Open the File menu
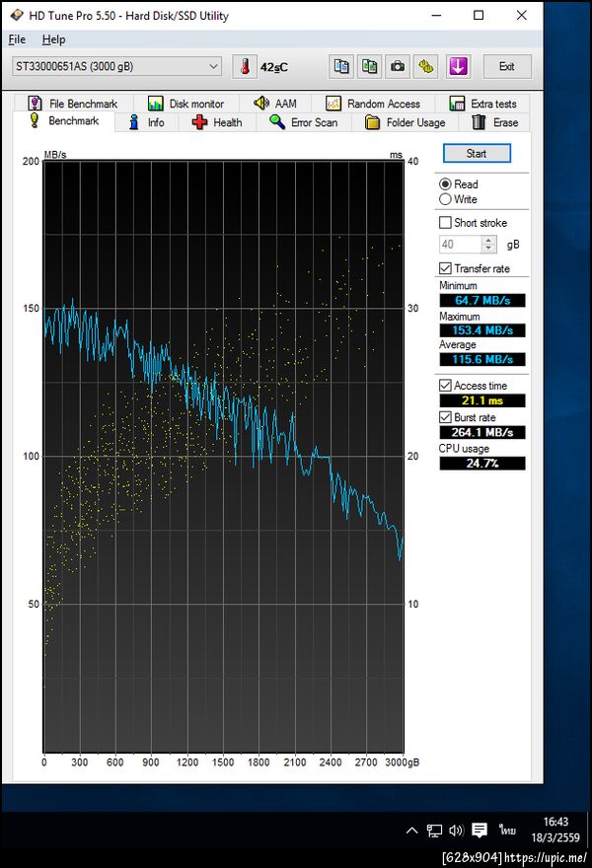The image size is (592, 868). [x=17, y=39]
